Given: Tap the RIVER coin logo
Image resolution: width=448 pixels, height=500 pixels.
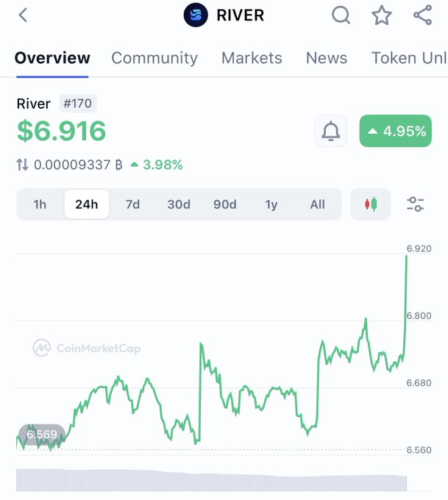Looking at the screenshot, I should click(x=196, y=15).
